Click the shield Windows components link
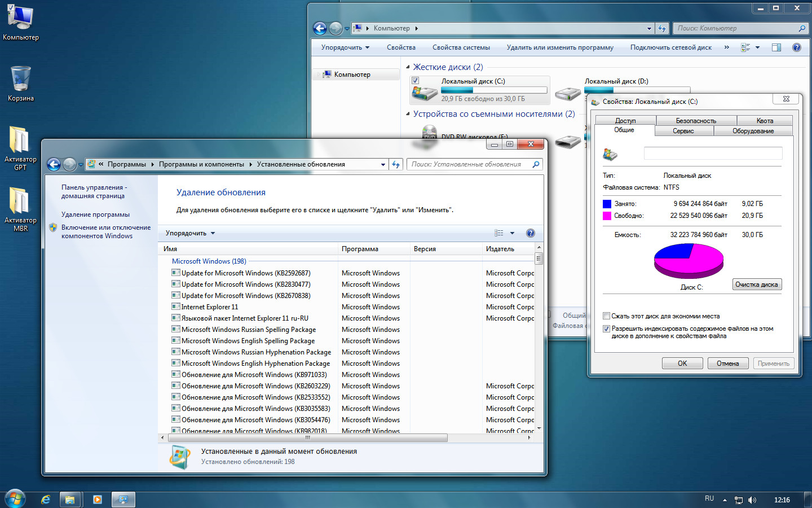Screen dimensions: 812x508 105,232
